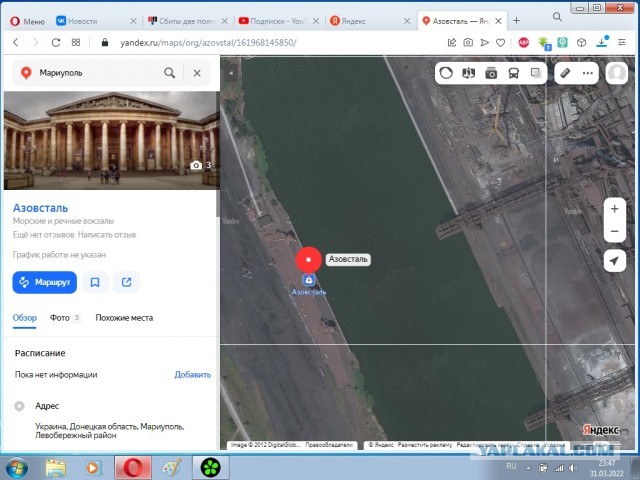The width and height of the screenshot is (640, 480).
Task: Clear the Мариуполь search query
Action: pyautogui.click(x=197, y=73)
